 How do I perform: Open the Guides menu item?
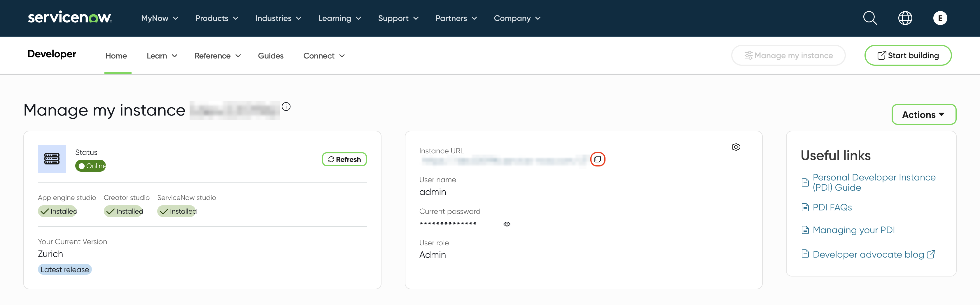[270, 56]
